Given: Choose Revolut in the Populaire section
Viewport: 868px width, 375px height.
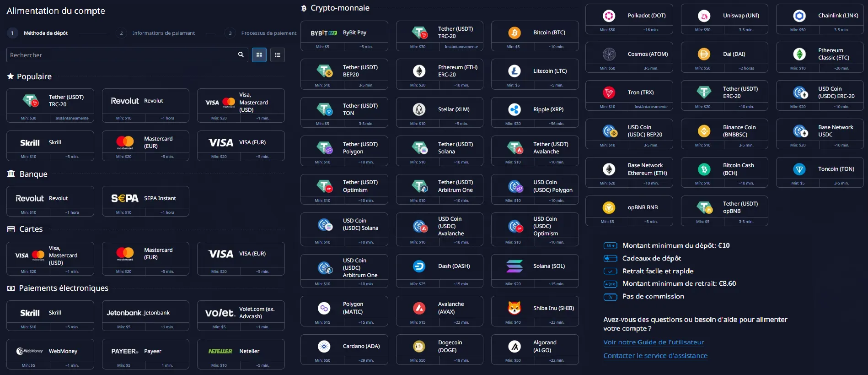Looking at the screenshot, I should (145, 105).
